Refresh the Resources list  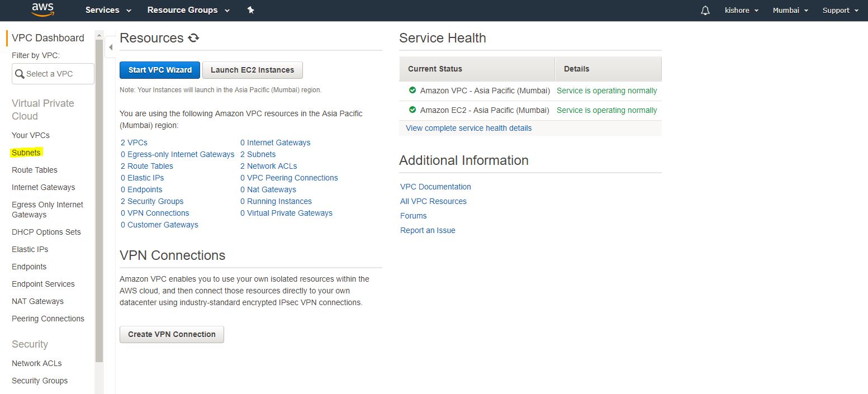193,38
